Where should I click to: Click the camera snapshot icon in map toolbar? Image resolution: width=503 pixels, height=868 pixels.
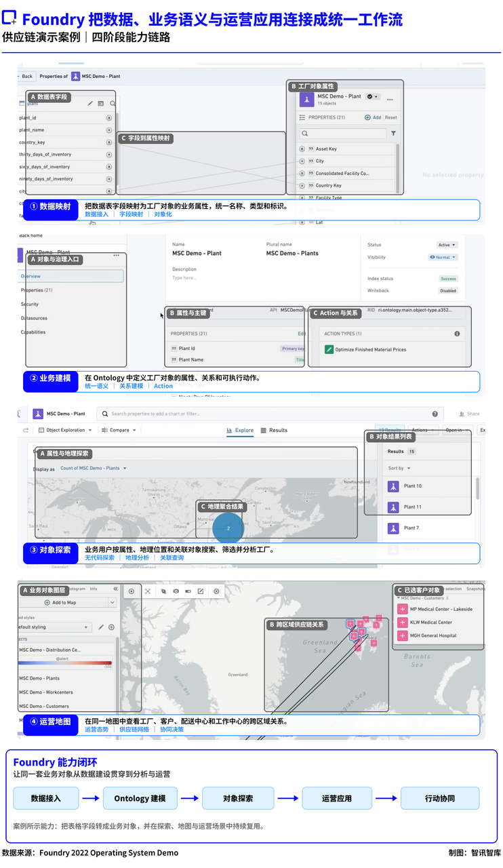[x=176, y=591]
